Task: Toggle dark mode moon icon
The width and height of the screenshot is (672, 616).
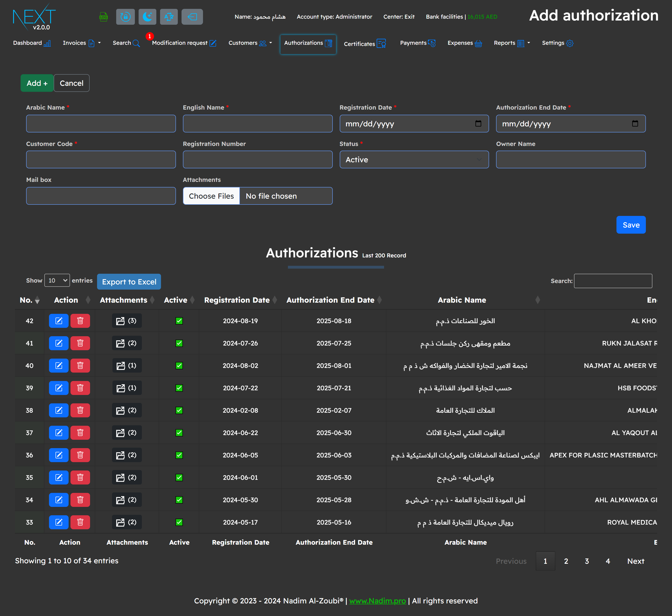Action: 147,17
